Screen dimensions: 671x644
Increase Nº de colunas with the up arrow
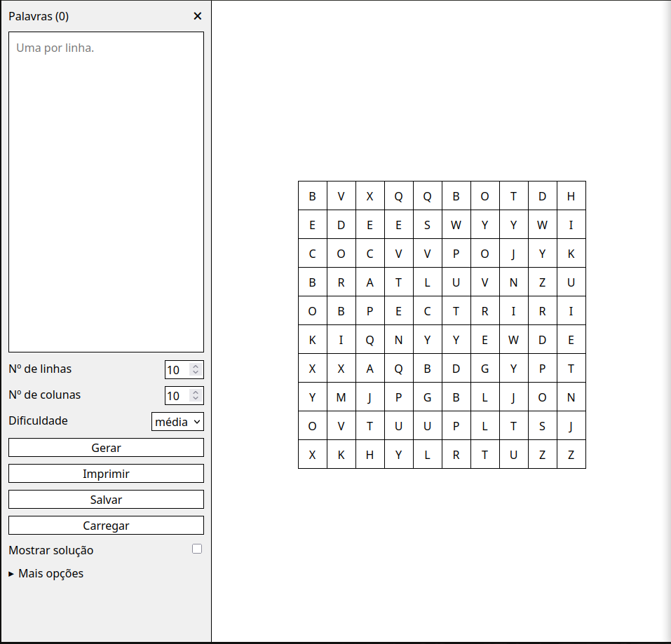coord(196,392)
